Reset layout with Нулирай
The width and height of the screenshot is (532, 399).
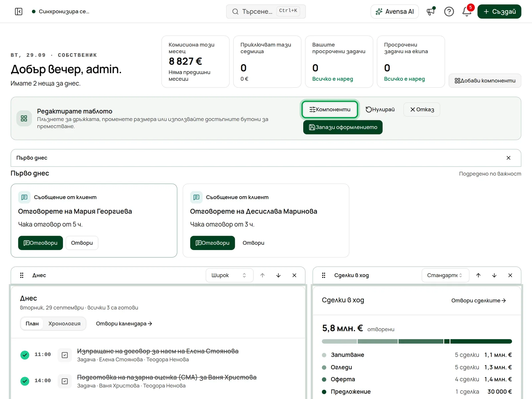(x=380, y=109)
